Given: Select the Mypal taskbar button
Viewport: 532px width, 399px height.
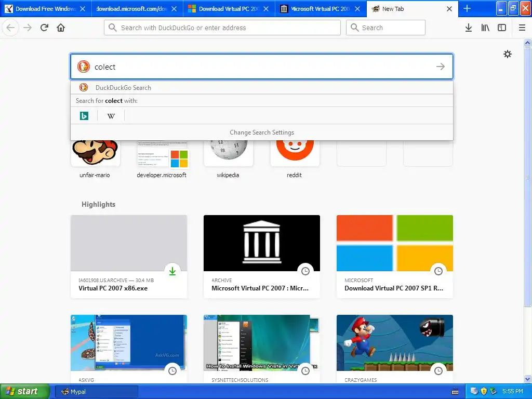Looking at the screenshot, I should 96,392.
